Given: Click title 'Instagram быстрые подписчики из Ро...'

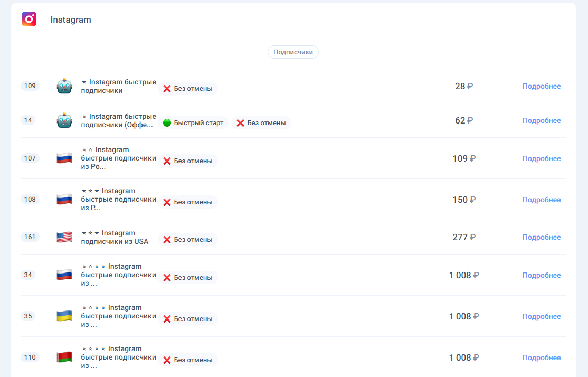Looking at the screenshot, I should [x=119, y=158].
